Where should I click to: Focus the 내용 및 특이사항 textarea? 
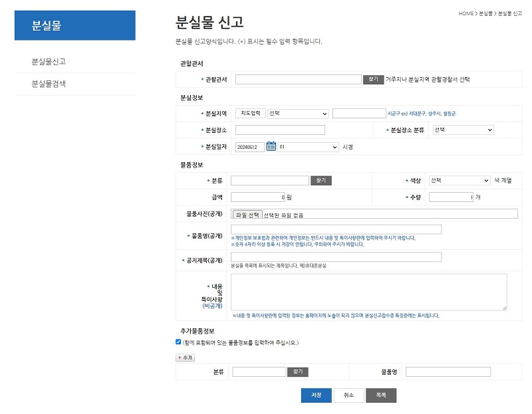point(369,292)
